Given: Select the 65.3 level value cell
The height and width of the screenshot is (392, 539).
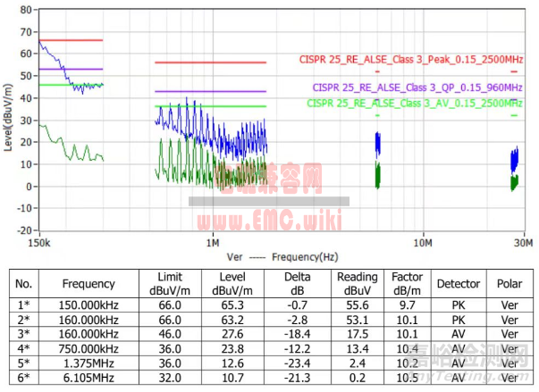Looking at the screenshot, I should click(232, 304).
